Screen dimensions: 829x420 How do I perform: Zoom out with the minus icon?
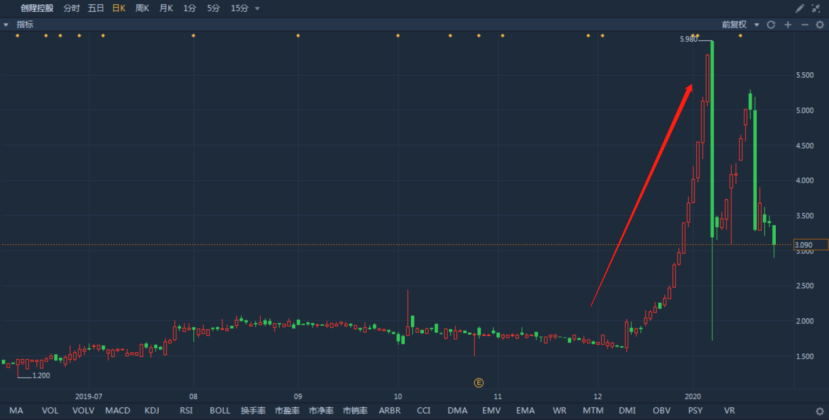pos(802,24)
